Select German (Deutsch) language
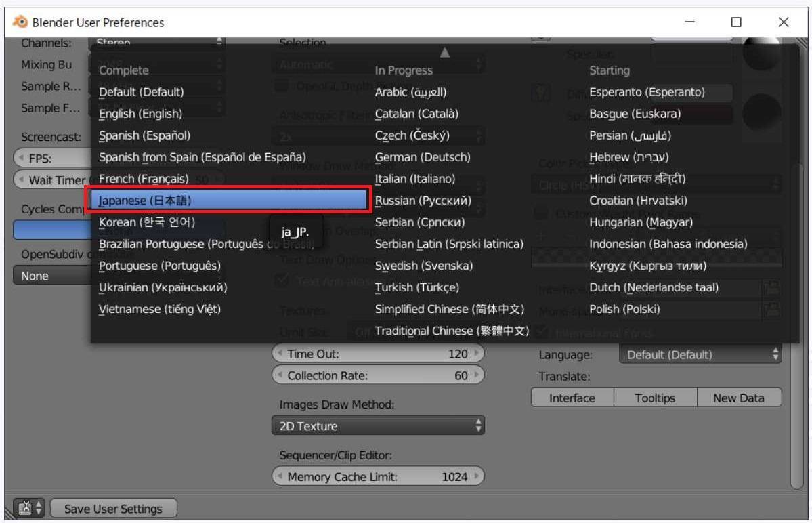Image resolution: width=812 pixels, height=523 pixels. click(423, 157)
